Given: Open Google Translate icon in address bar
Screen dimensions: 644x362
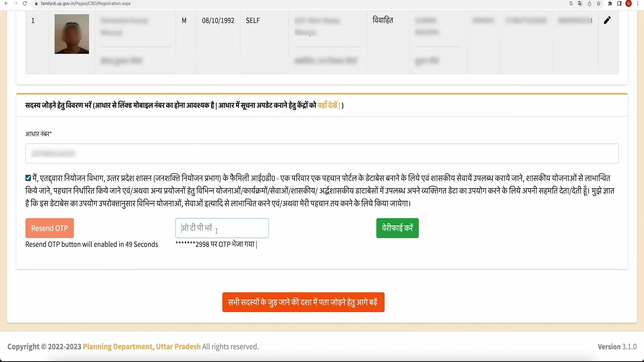Looking at the screenshot, I should 580,4.
